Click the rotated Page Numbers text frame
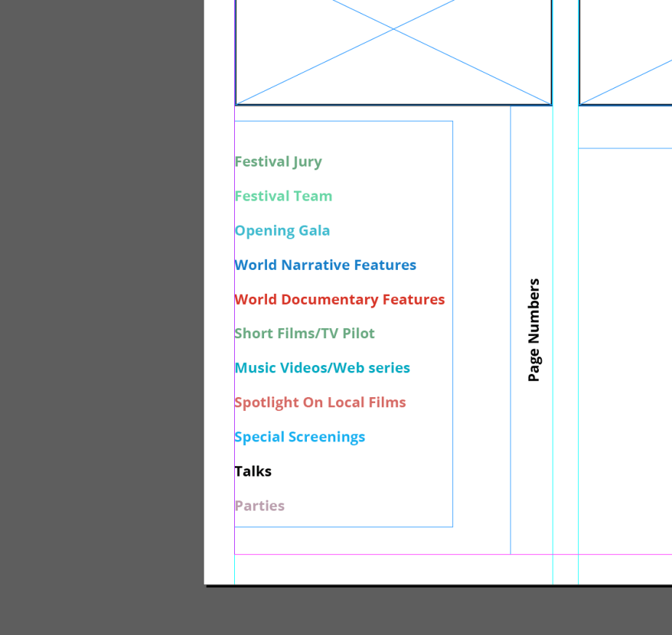The image size is (672, 635). coord(534,330)
